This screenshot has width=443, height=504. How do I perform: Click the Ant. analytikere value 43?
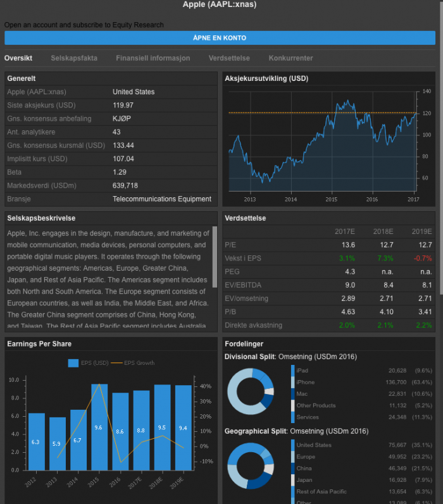point(116,132)
